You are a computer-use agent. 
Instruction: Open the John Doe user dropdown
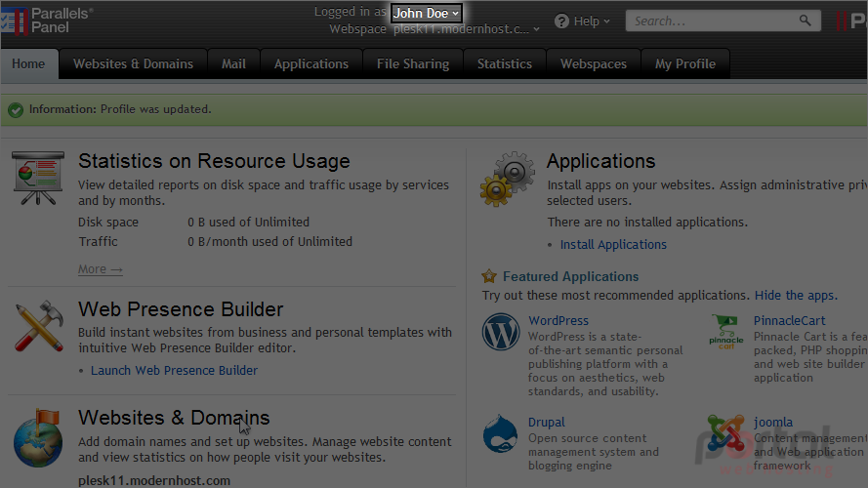[x=427, y=13]
